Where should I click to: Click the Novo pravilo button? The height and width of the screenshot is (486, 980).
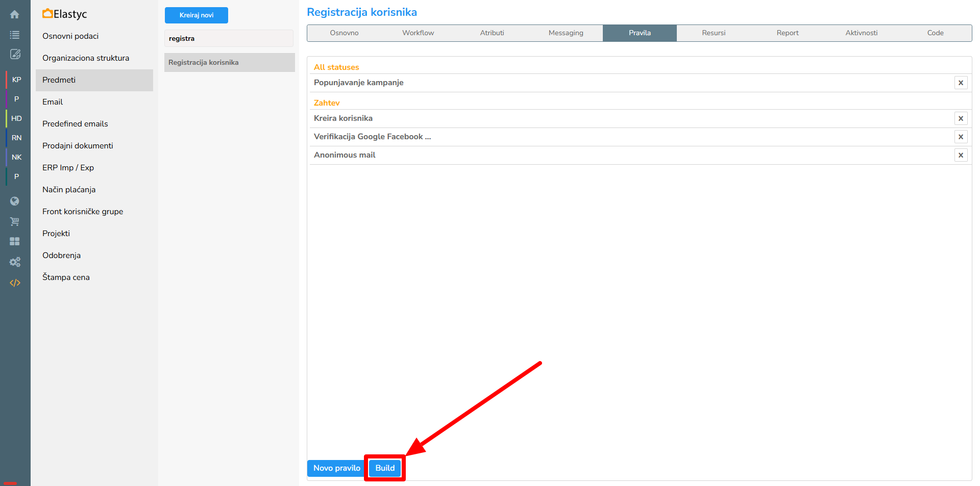[336, 468]
